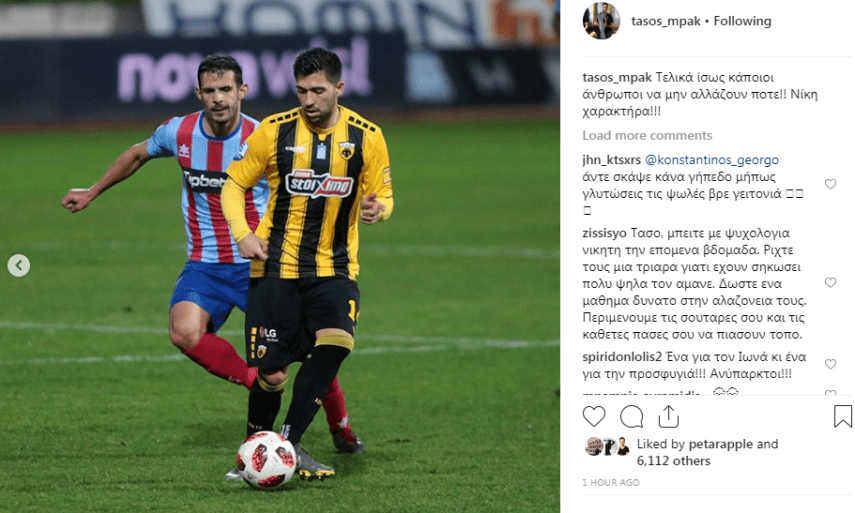This screenshot has height=513, width=855.
Task: Open the comment bubble icon
Action: (631, 417)
